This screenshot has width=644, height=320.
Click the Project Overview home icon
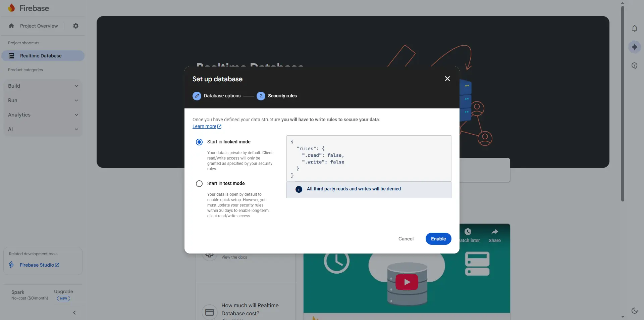(11, 26)
